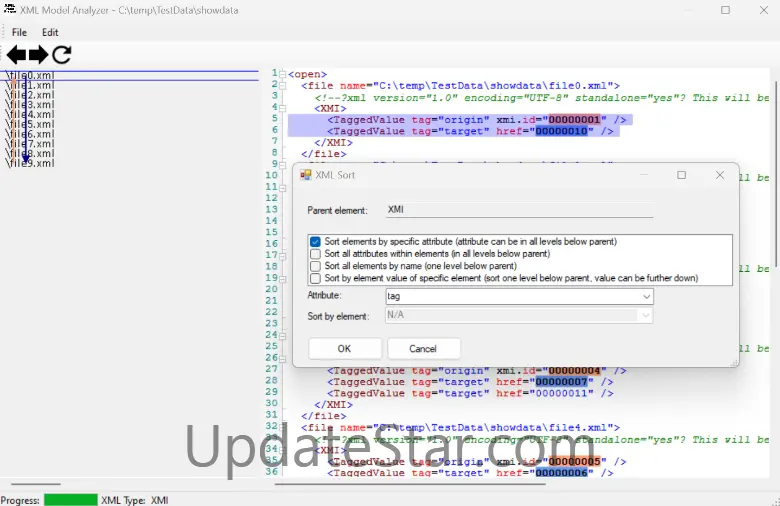This screenshot has height=506, width=780.
Task: Click the XML Type: XMI status text
Action: (x=135, y=500)
